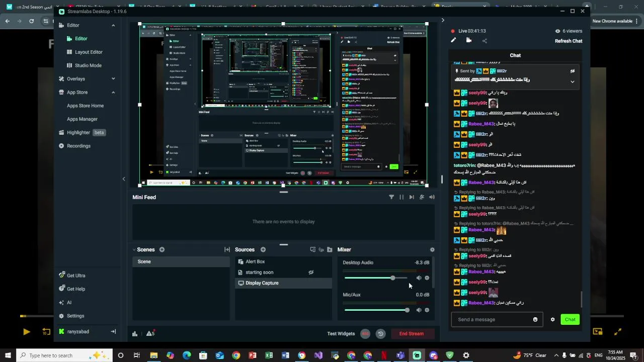Open Get Help link
Screen dimensions: 644x362
pos(71,289)
